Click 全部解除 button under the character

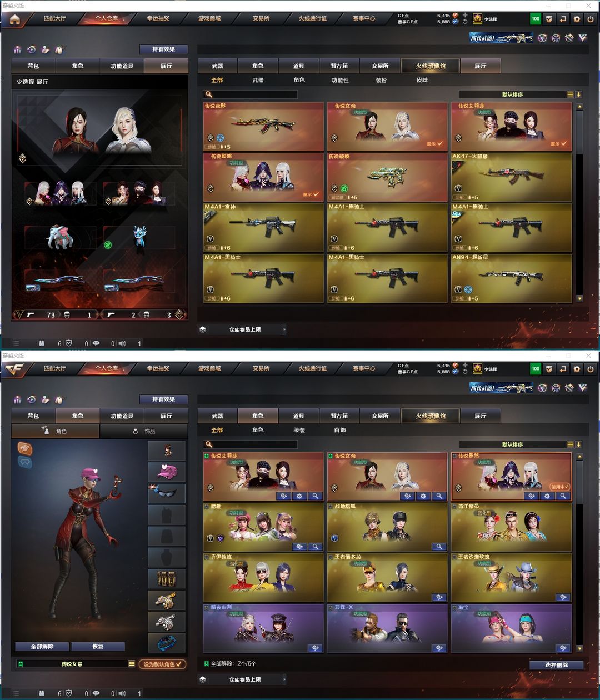click(42, 647)
